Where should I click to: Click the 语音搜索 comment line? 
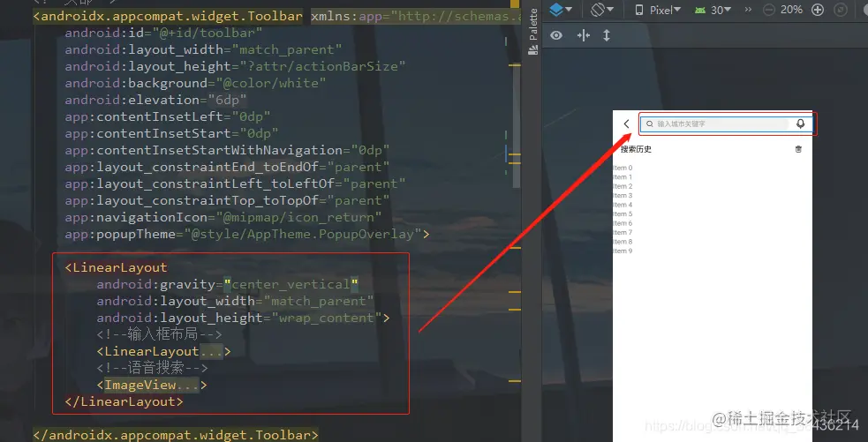tap(152, 368)
